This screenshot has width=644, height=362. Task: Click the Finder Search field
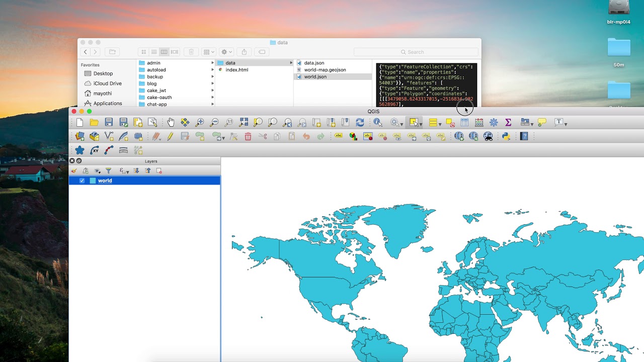(416, 52)
